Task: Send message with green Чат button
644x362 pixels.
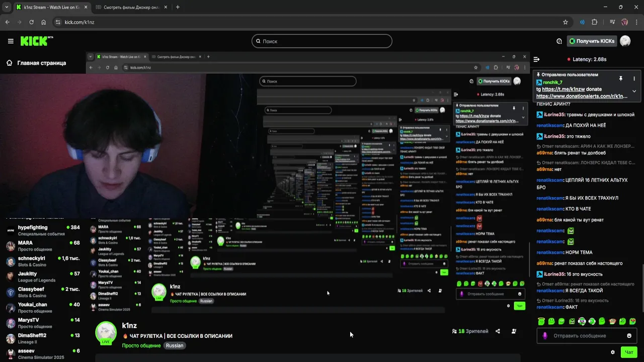Action: pos(629,352)
